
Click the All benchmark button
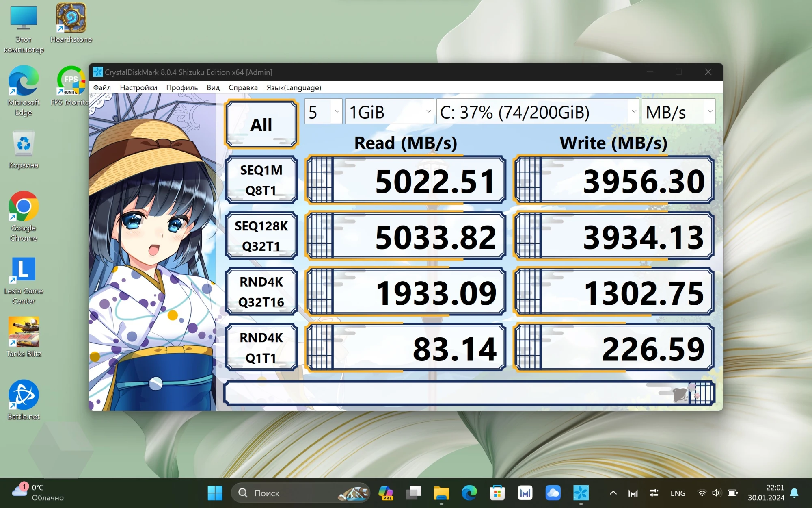tap(261, 124)
